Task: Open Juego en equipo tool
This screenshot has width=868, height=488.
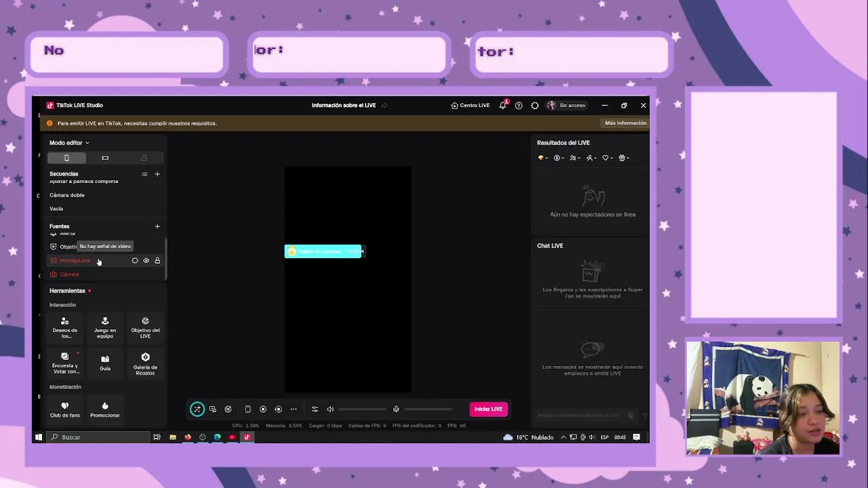Action: [x=105, y=327]
